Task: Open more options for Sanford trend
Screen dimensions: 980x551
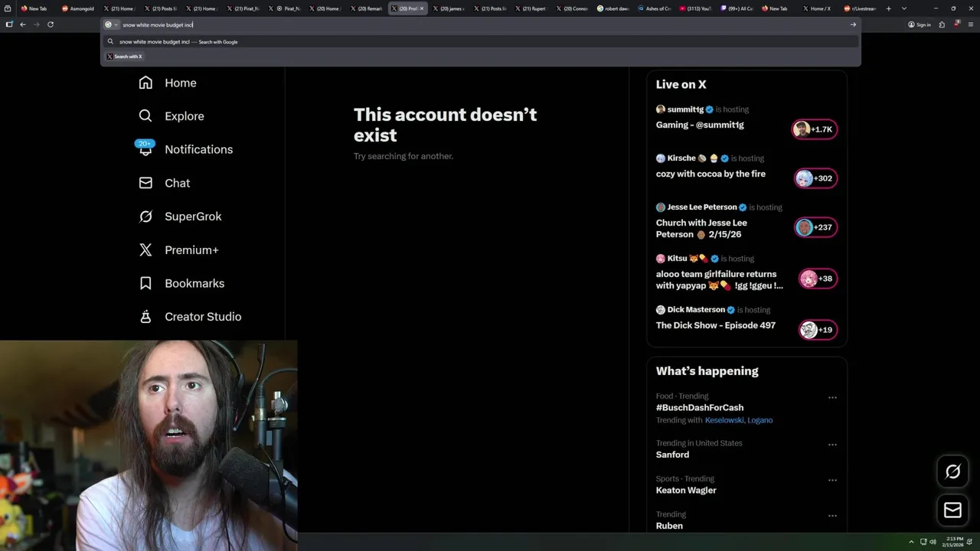Action: 832,445
